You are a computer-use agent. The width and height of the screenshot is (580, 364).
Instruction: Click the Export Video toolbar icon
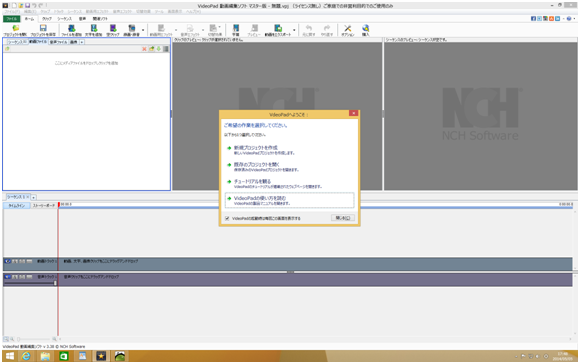click(278, 30)
